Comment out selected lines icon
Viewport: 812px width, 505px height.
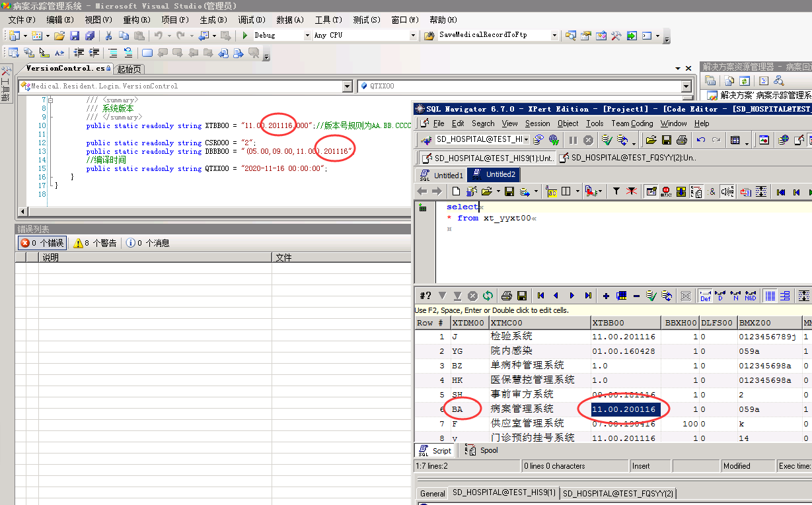pyautogui.click(x=113, y=53)
